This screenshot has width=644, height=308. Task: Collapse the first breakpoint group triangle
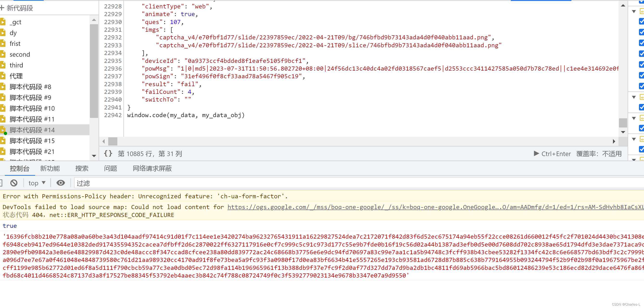(x=634, y=11)
